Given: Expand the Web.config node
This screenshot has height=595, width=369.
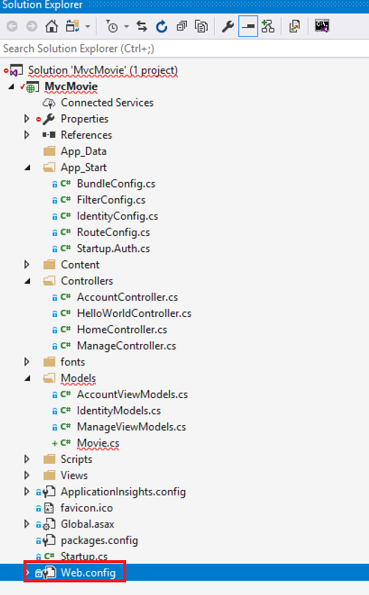Looking at the screenshot, I should 27,572.
